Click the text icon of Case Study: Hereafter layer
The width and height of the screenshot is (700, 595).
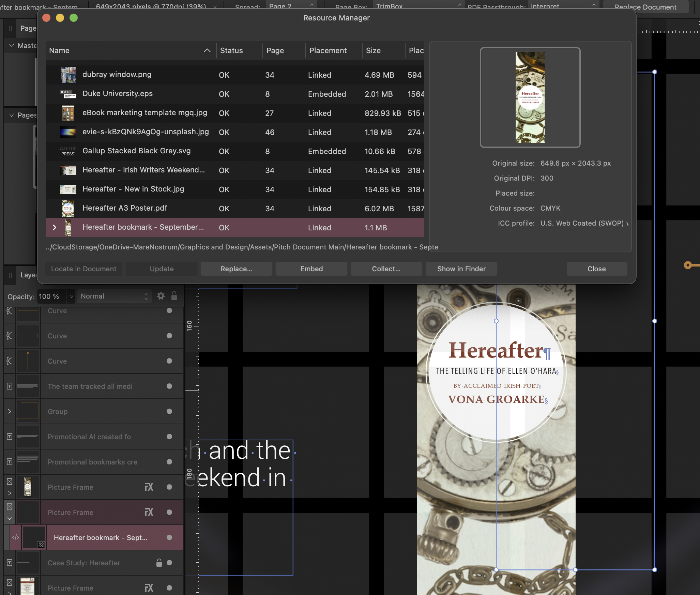10,563
